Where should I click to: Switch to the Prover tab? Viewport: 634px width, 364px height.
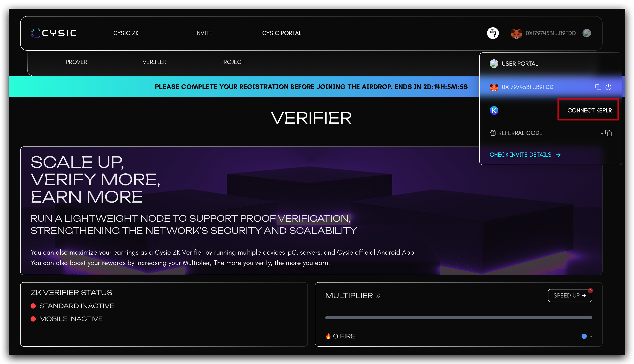point(76,62)
